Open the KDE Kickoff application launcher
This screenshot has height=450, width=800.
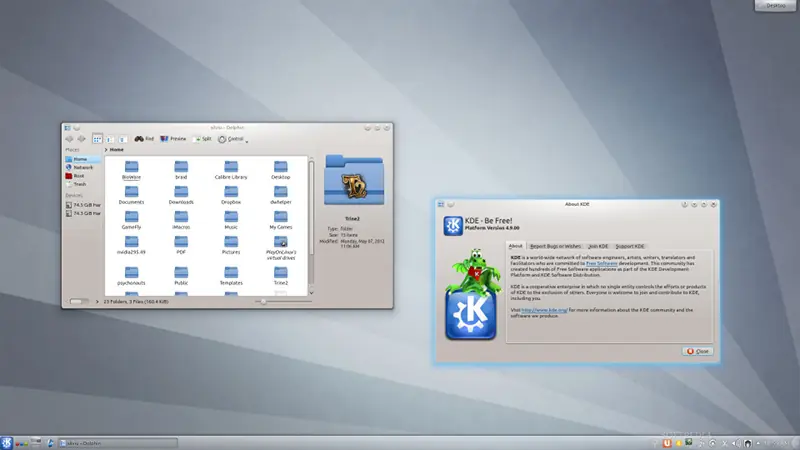point(6,443)
